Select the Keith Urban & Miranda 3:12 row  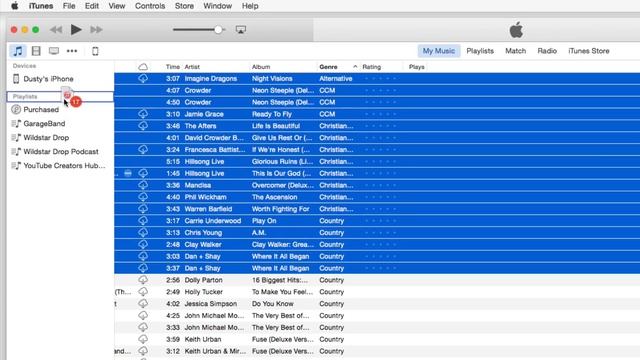point(377,351)
